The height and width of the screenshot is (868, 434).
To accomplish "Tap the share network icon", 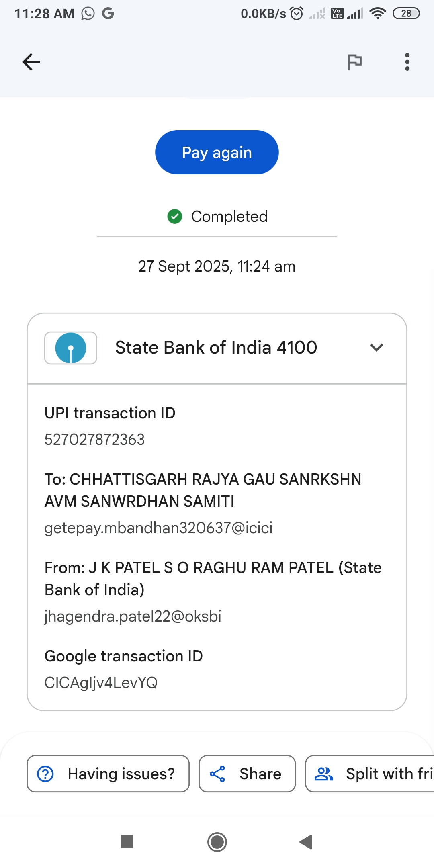I will pos(217,774).
